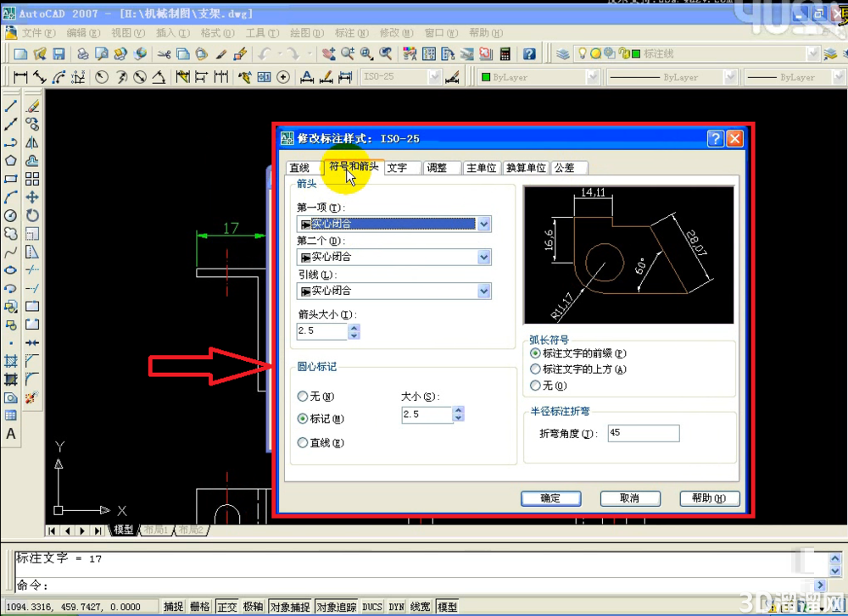This screenshot has height=616, width=848.
Task: Open the ISO-25 dimension style dropdown
Action: click(435, 77)
